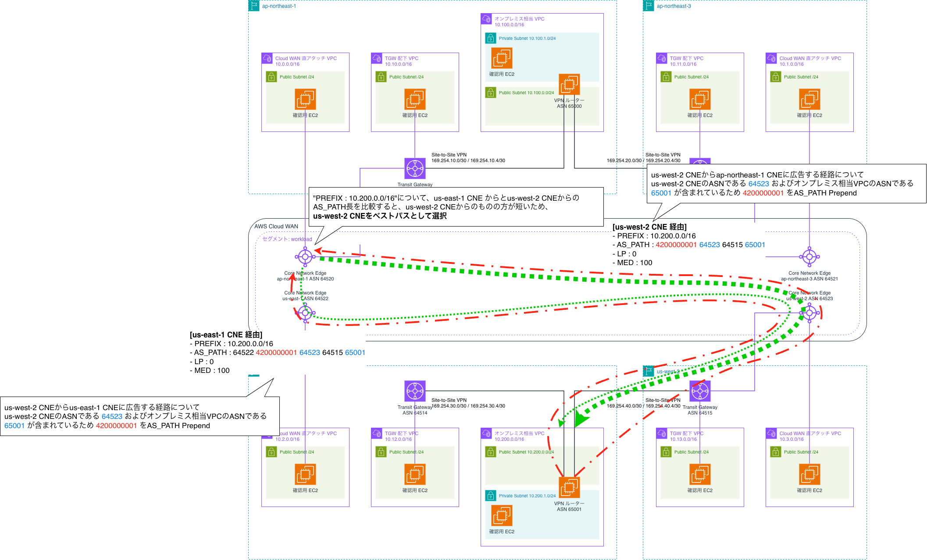The width and height of the screenshot is (927, 560).
Task: Click the lock icon of Private Subnet 10.200.1.0/24
Action: (x=491, y=496)
